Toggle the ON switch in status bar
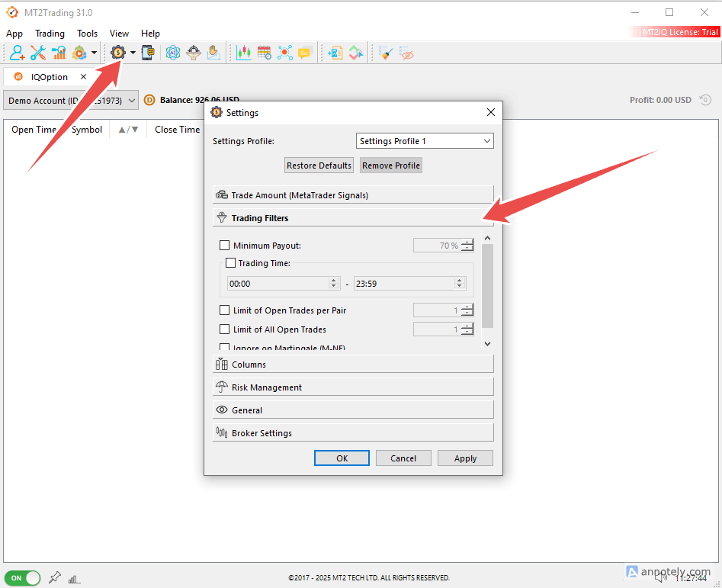The height and width of the screenshot is (588, 722). click(x=23, y=578)
